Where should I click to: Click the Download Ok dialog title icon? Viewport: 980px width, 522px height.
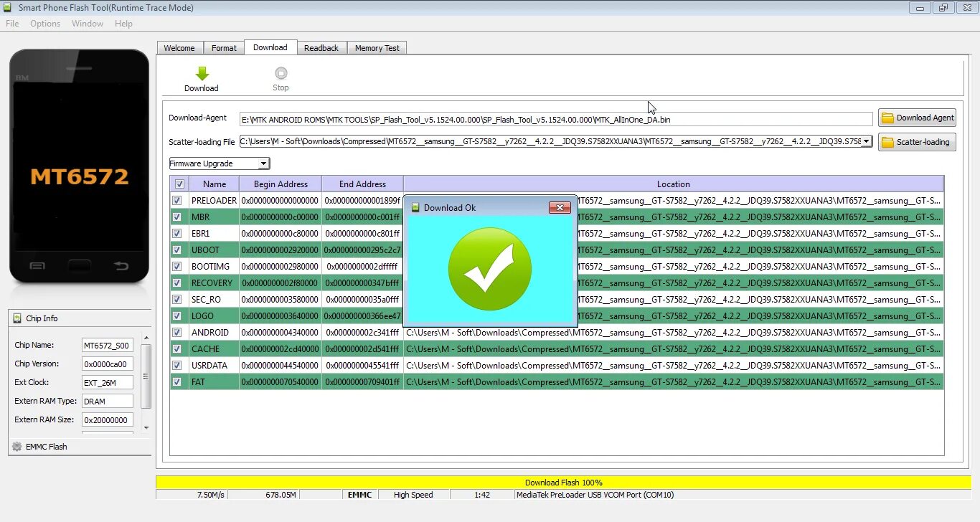(415, 207)
